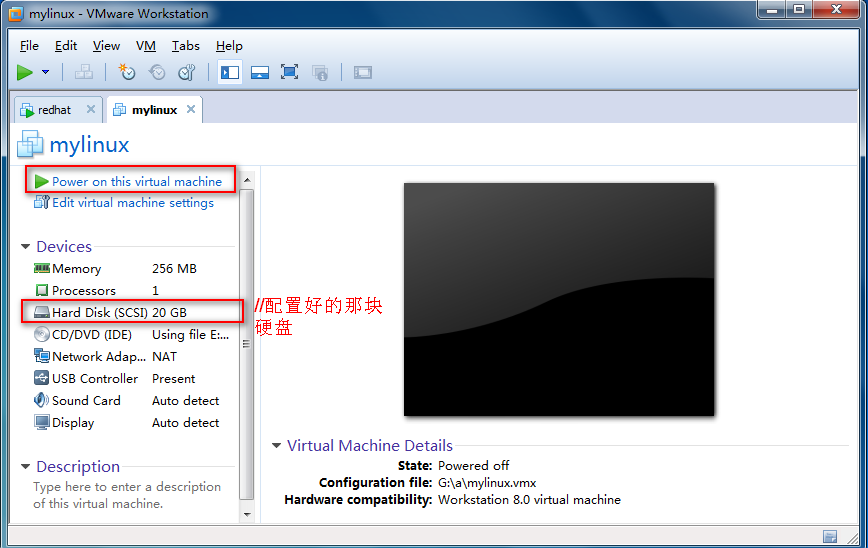Viewport: 868px width, 548px height.
Task: Open the VM menu
Action: pyautogui.click(x=146, y=46)
